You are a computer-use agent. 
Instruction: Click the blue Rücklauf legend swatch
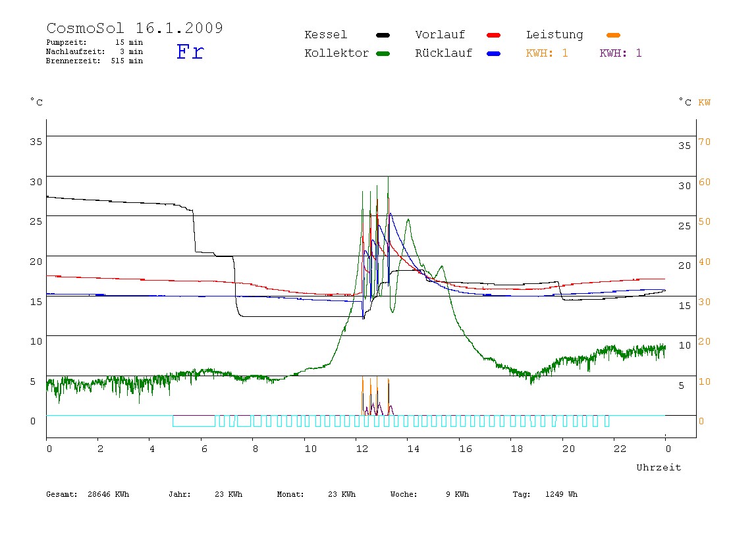(494, 53)
